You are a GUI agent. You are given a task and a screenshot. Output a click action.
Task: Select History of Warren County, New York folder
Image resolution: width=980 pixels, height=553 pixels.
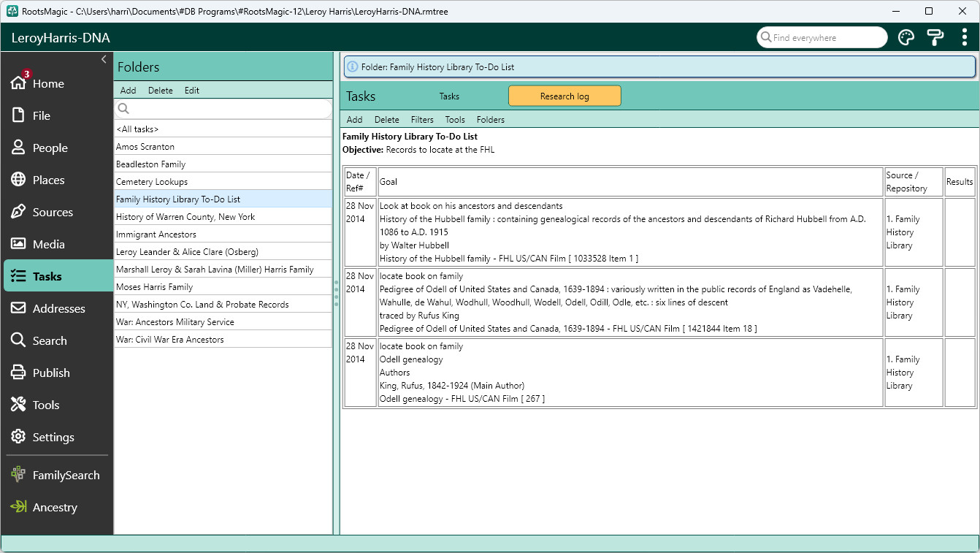[x=223, y=217]
